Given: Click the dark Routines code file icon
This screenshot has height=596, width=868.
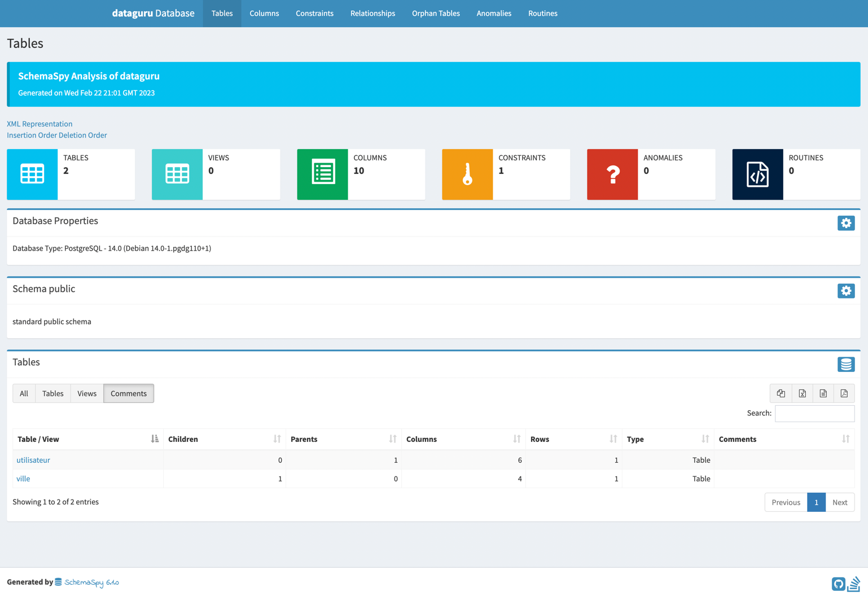Looking at the screenshot, I should pyautogui.click(x=757, y=174).
